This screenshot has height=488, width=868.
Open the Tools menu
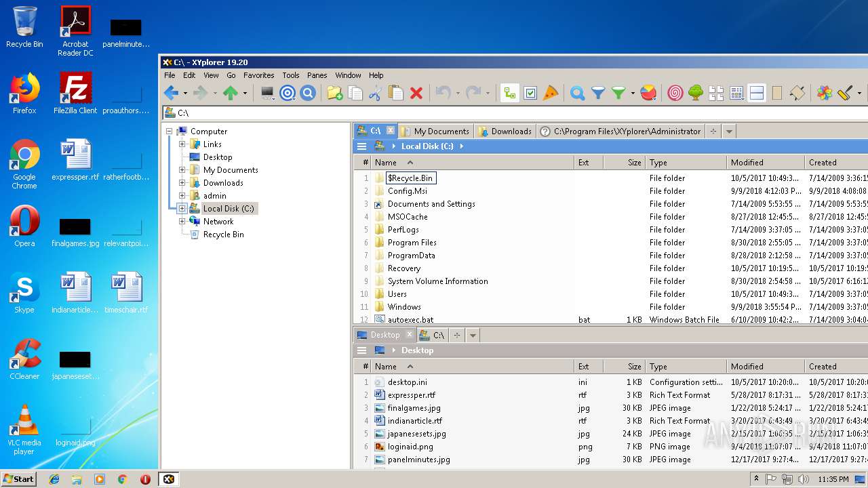click(290, 75)
